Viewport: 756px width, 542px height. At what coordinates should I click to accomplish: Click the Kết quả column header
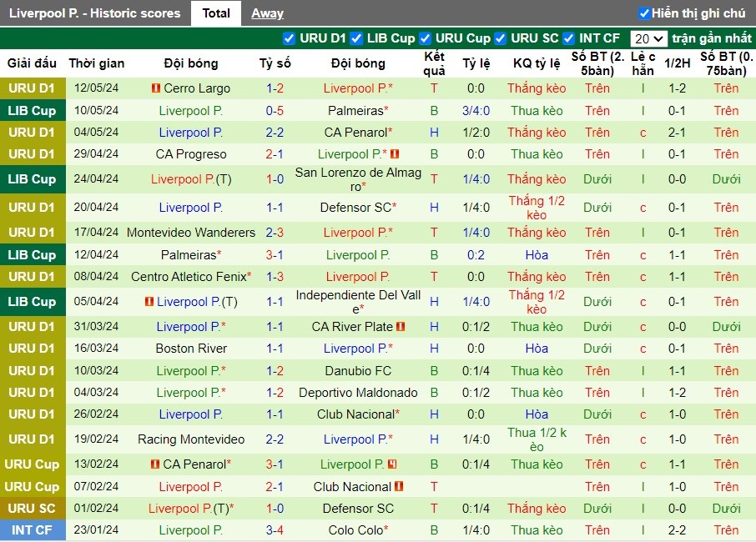coord(434,63)
